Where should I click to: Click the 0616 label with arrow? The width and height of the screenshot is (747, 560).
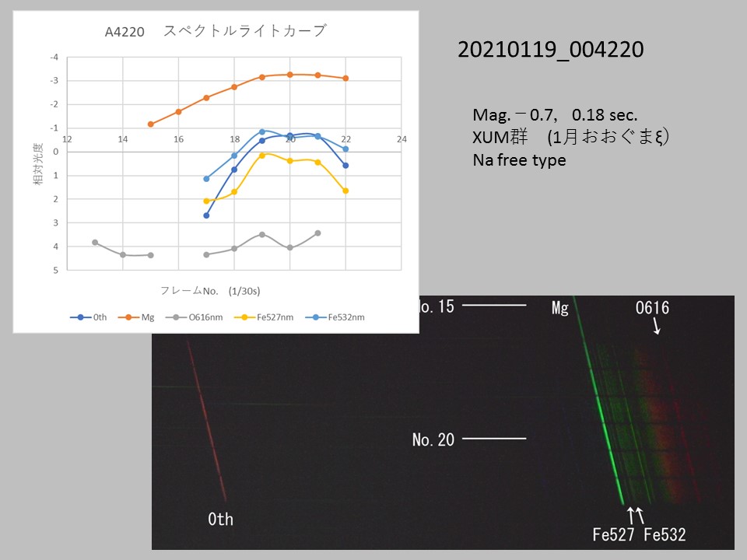pos(651,309)
